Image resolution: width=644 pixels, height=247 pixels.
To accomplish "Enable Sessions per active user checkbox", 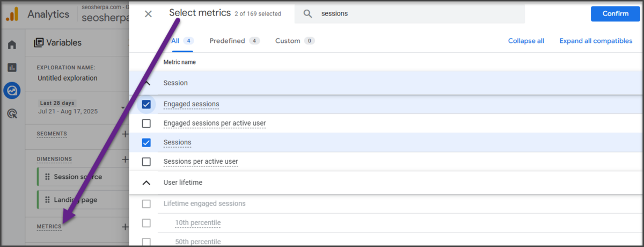I will tap(146, 162).
